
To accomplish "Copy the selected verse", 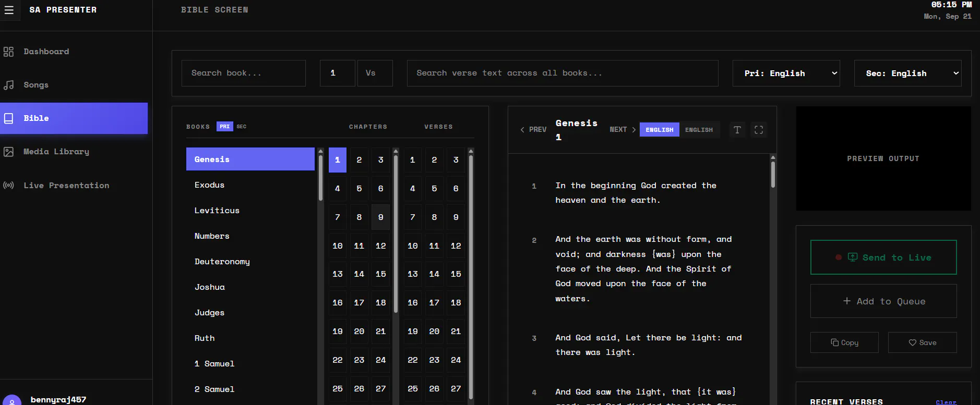I will (x=844, y=342).
